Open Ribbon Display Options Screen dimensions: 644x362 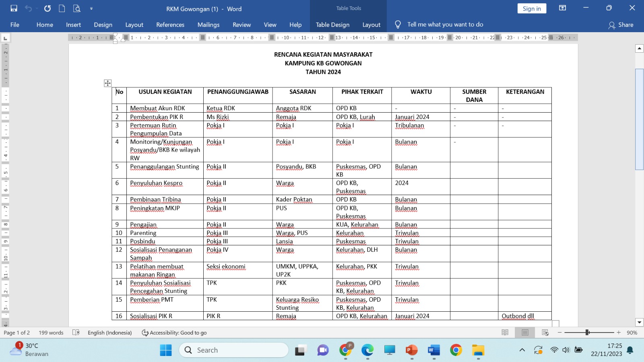(x=563, y=8)
